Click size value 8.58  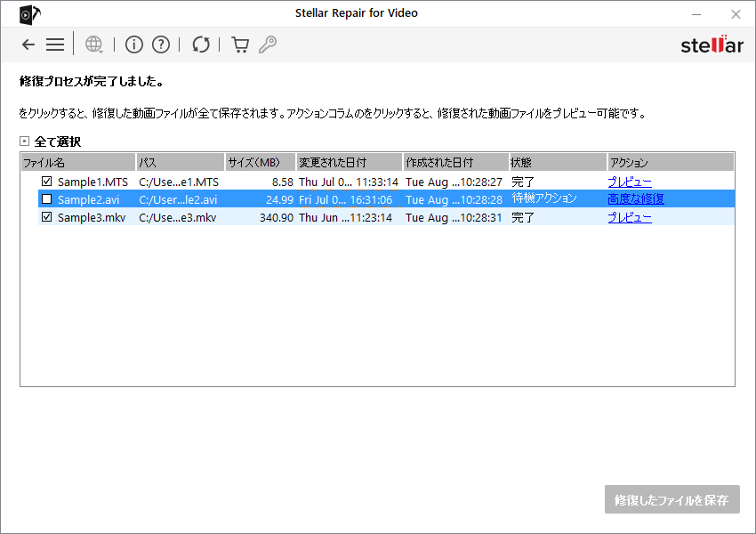(x=283, y=182)
